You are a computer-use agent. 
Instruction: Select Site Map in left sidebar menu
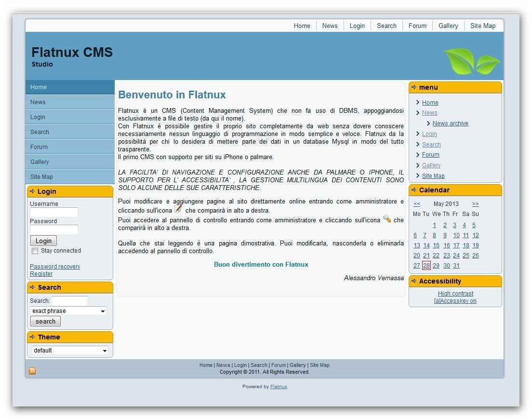[70, 177]
